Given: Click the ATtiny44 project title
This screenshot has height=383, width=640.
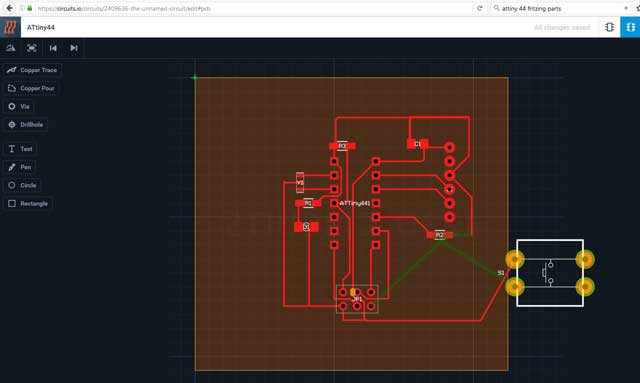Looking at the screenshot, I should (41, 27).
